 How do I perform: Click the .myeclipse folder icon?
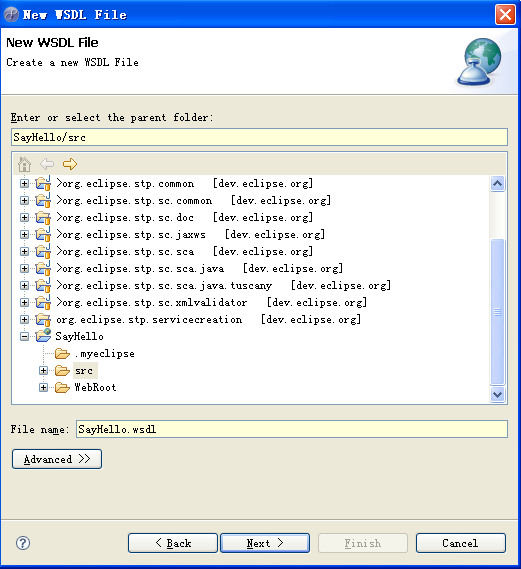(x=62, y=353)
